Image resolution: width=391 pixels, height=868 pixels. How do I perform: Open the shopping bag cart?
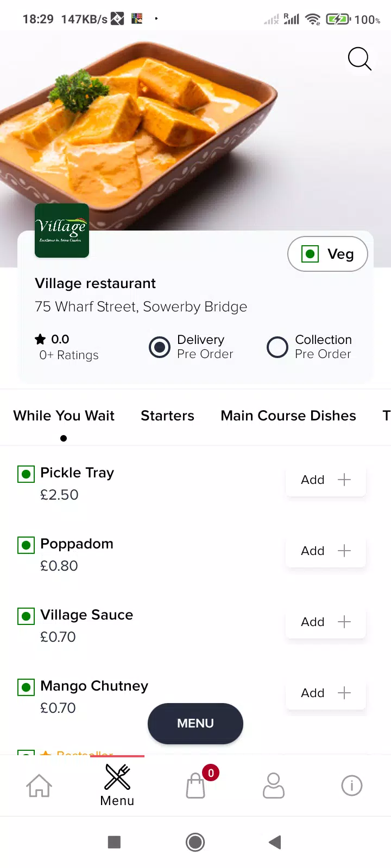pos(195,786)
